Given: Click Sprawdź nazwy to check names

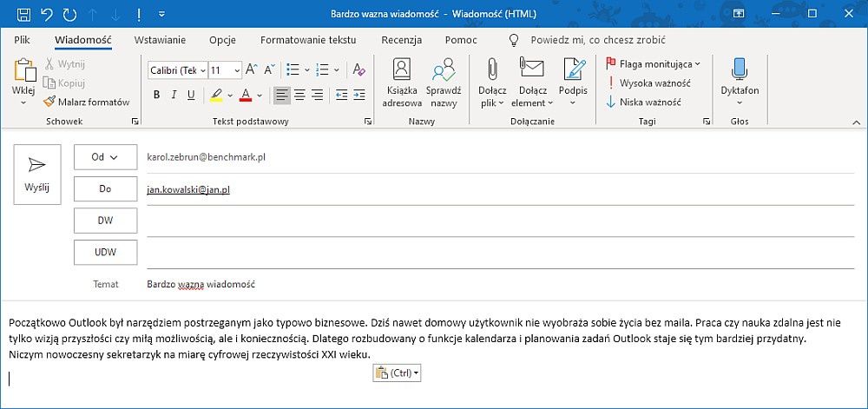Looking at the screenshot, I should pyautogui.click(x=444, y=83).
